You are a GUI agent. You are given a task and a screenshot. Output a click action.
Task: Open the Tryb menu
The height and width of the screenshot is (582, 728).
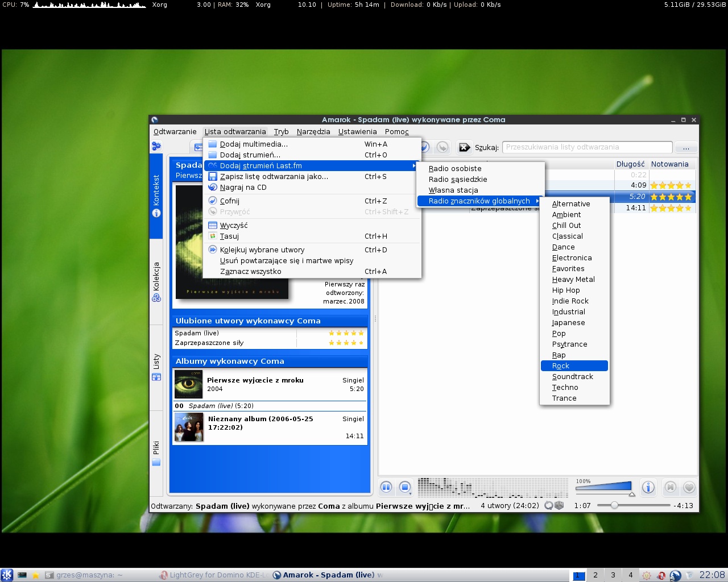281,131
